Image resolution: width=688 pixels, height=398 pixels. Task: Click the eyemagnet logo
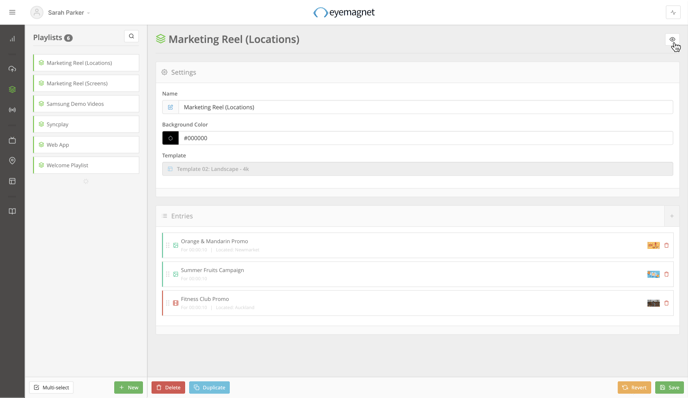pyautogui.click(x=344, y=12)
